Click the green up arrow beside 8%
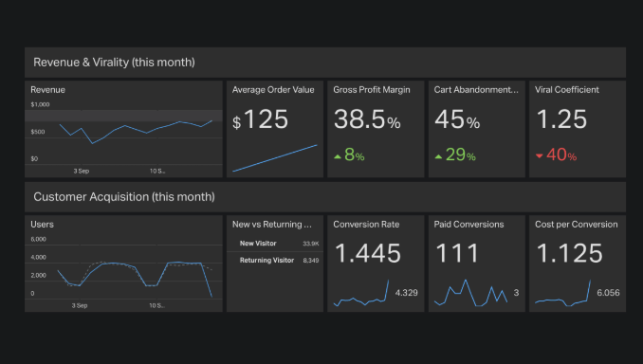Viewport: 643px width, 364px height. [338, 156]
